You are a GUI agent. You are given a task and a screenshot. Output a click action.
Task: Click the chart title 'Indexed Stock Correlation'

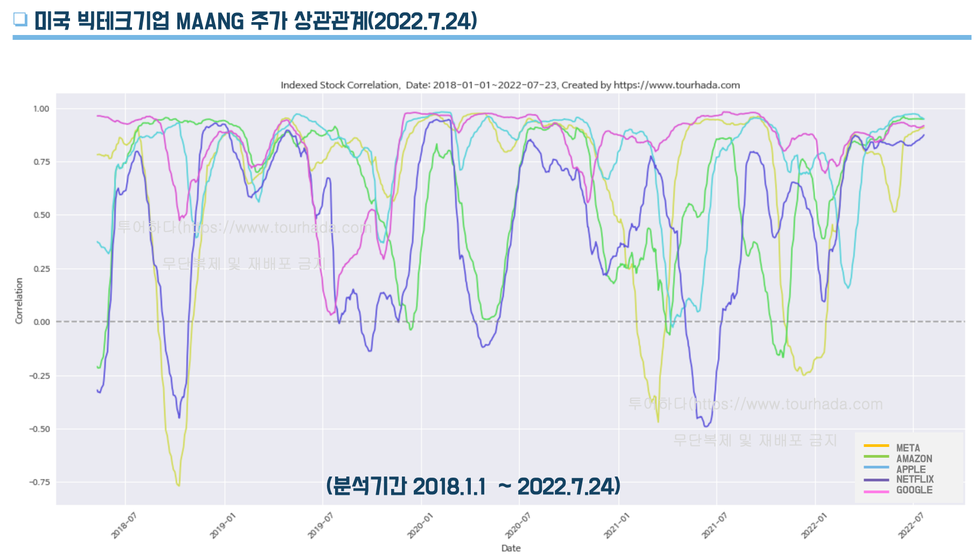510,85
